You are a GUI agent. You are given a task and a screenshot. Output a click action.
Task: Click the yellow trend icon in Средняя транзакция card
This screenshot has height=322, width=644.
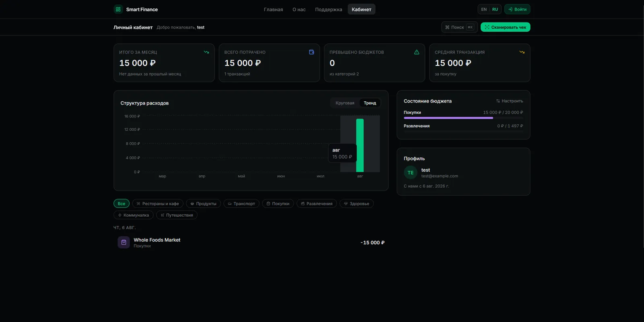522,52
